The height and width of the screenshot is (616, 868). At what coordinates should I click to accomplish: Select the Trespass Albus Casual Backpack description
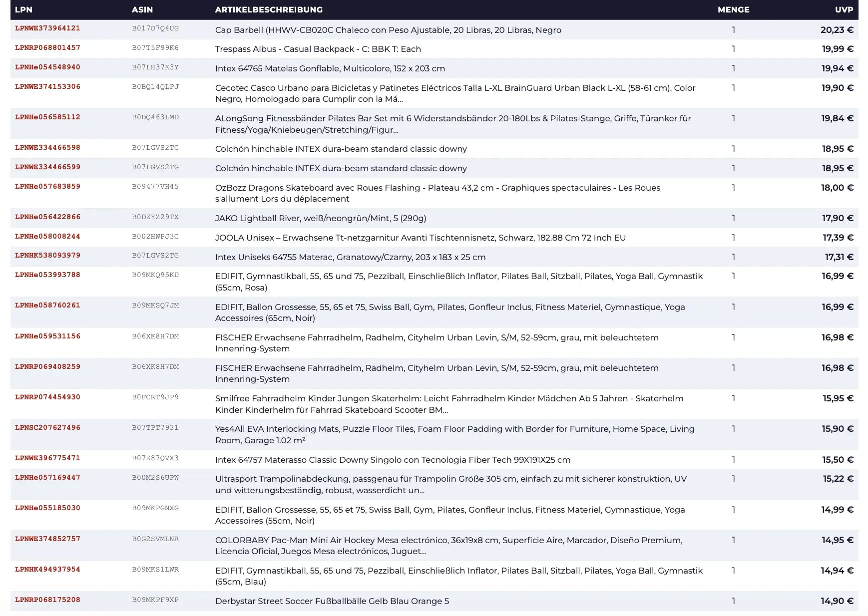(x=318, y=49)
